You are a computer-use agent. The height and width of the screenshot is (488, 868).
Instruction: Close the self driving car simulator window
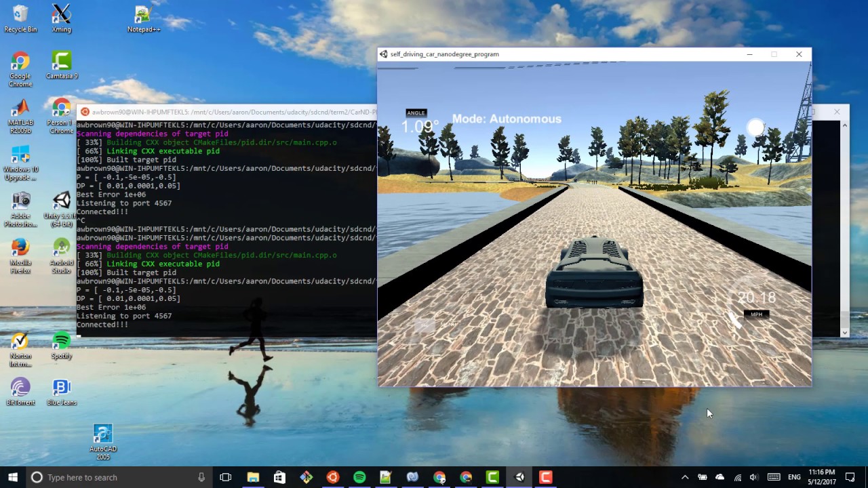(799, 54)
